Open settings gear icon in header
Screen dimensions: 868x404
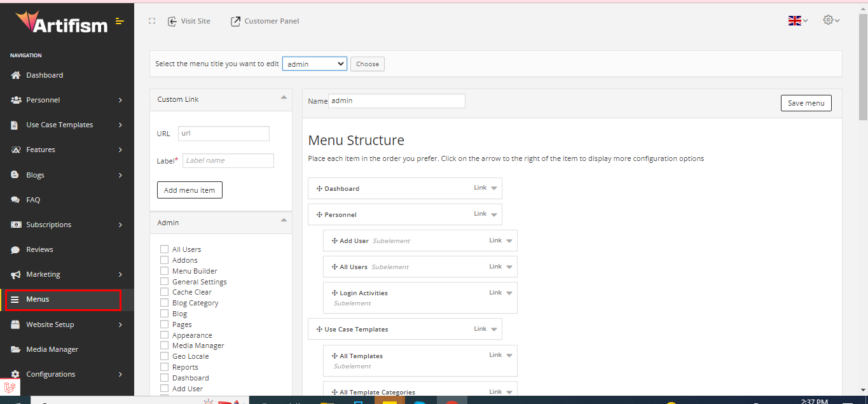pyautogui.click(x=828, y=20)
